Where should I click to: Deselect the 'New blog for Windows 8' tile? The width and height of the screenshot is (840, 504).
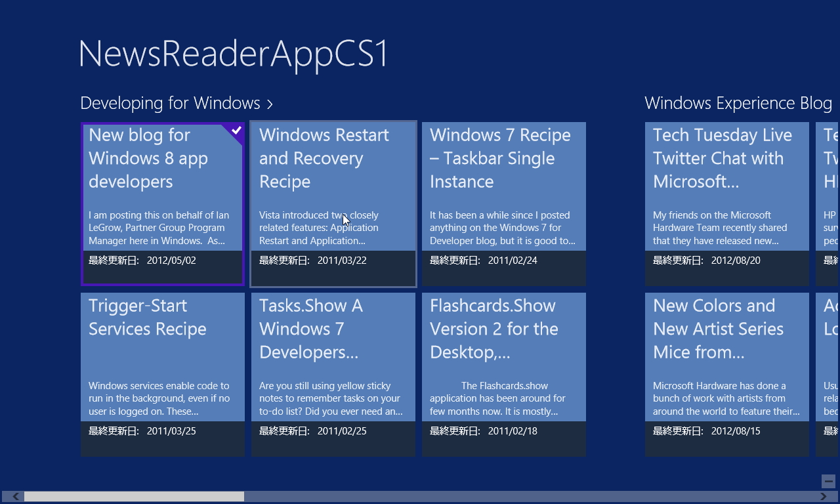click(162, 203)
